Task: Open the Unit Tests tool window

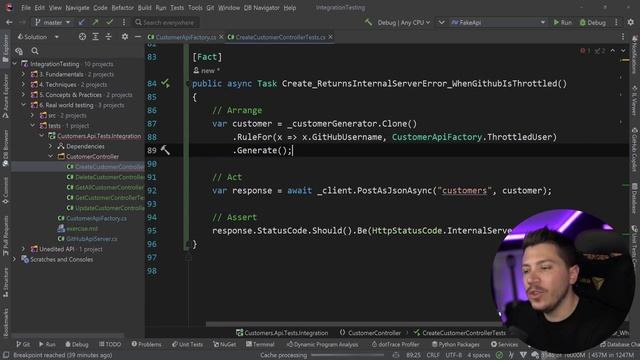Action: tap(187, 344)
